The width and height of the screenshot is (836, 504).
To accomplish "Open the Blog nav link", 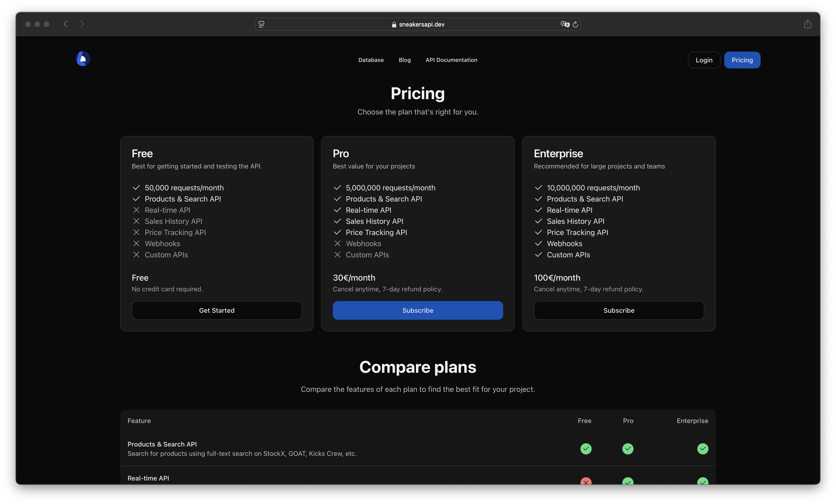I will coord(405,60).
